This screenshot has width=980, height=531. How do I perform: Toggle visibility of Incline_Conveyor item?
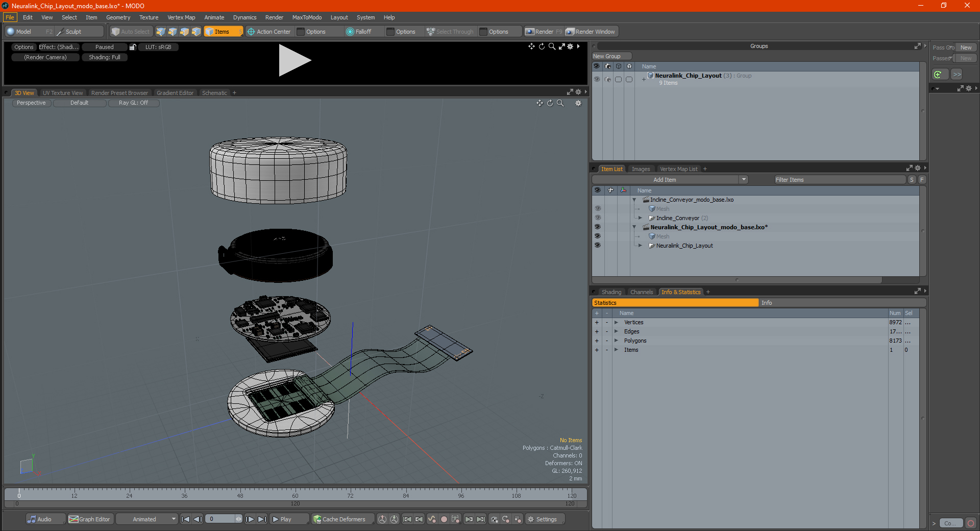(598, 218)
